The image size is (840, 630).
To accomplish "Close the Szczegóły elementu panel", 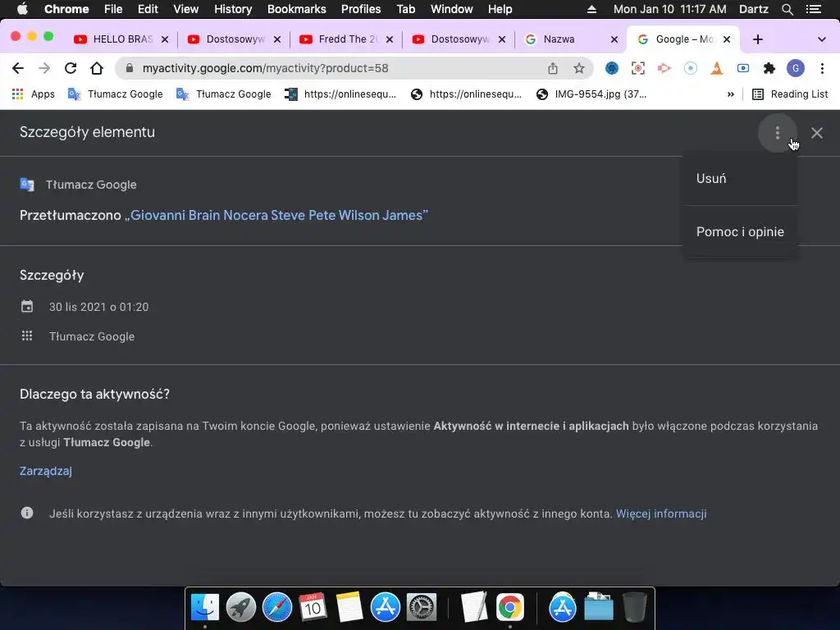I will [816, 133].
